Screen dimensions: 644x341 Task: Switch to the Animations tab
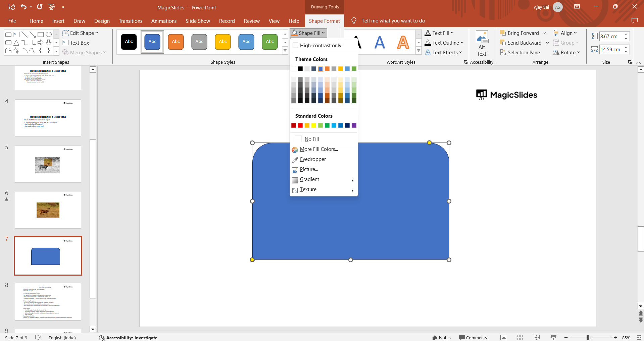164,21
